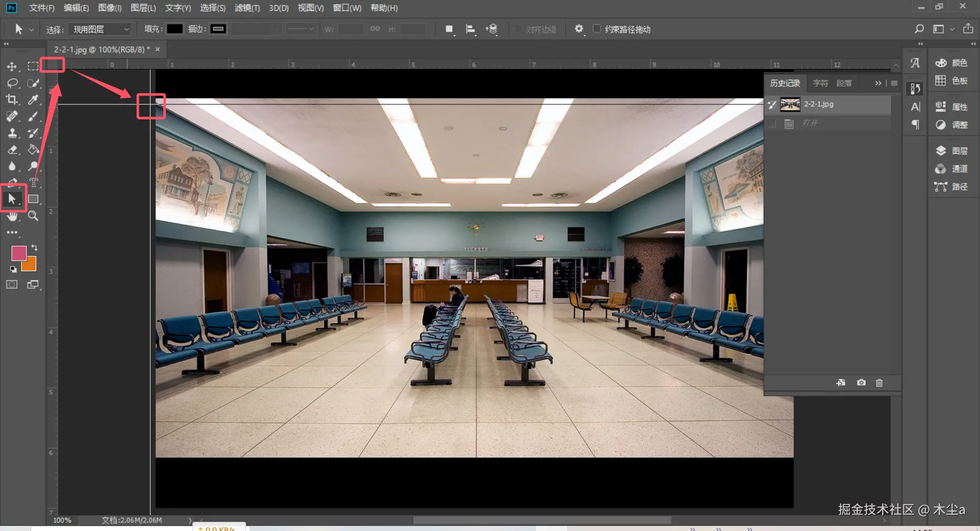Switch to the 段落 tab

click(844, 83)
